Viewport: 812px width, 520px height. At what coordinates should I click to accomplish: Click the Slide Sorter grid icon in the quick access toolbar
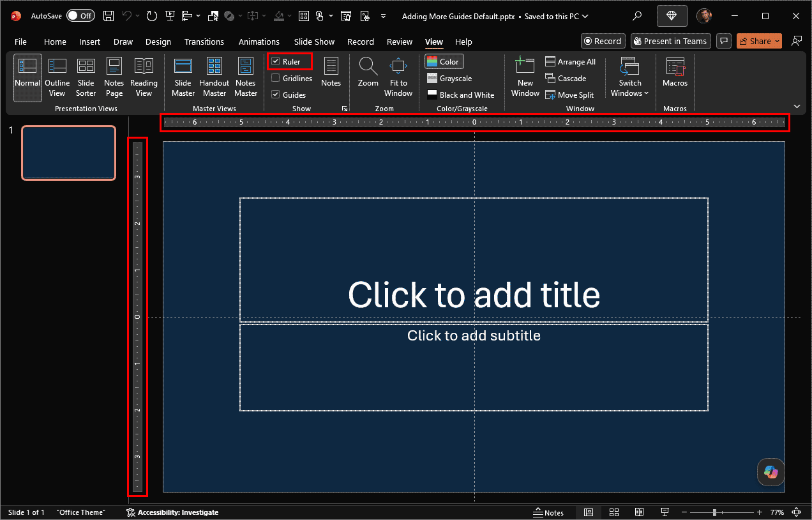tap(304, 16)
